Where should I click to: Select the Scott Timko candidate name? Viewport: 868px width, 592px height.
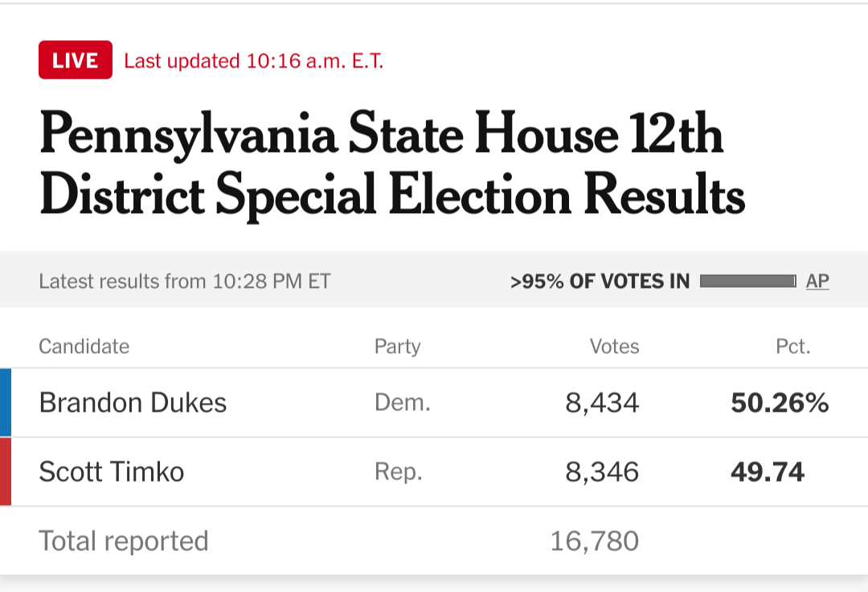tap(111, 472)
